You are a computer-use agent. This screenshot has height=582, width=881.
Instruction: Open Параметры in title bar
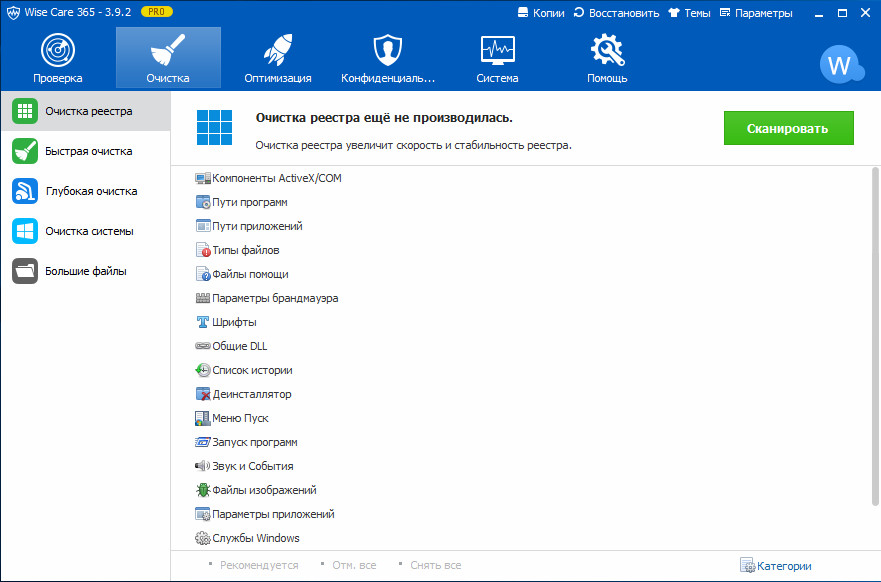click(756, 13)
